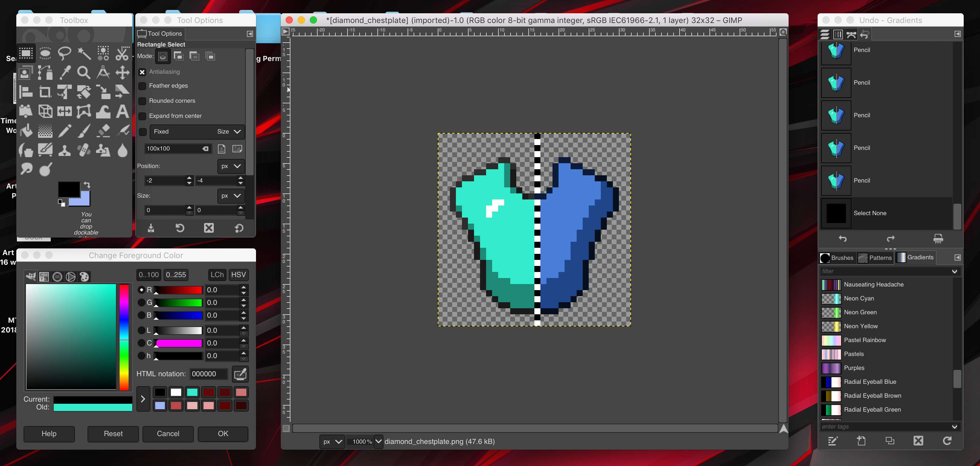Open the Tool Options panel configure menu
The image size is (980, 466).
coord(250,34)
